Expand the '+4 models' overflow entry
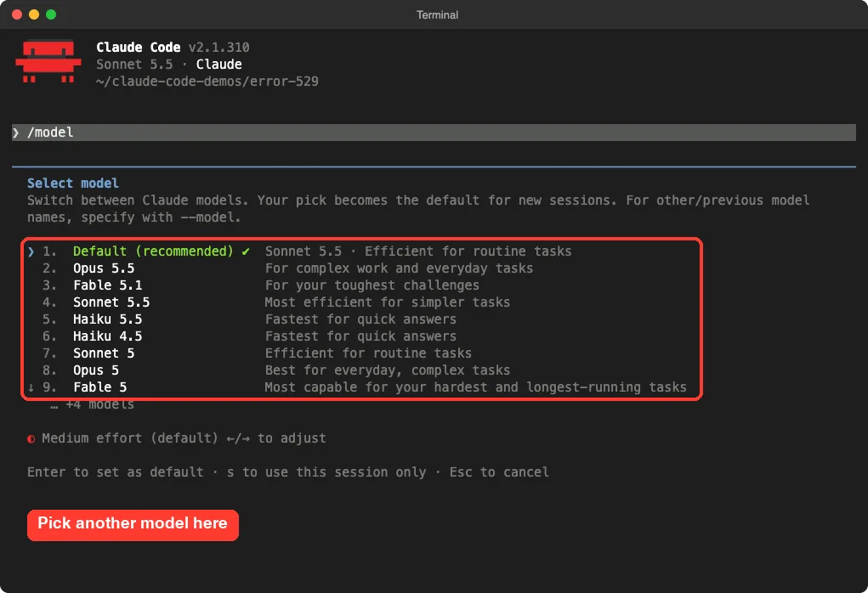 [x=92, y=405]
